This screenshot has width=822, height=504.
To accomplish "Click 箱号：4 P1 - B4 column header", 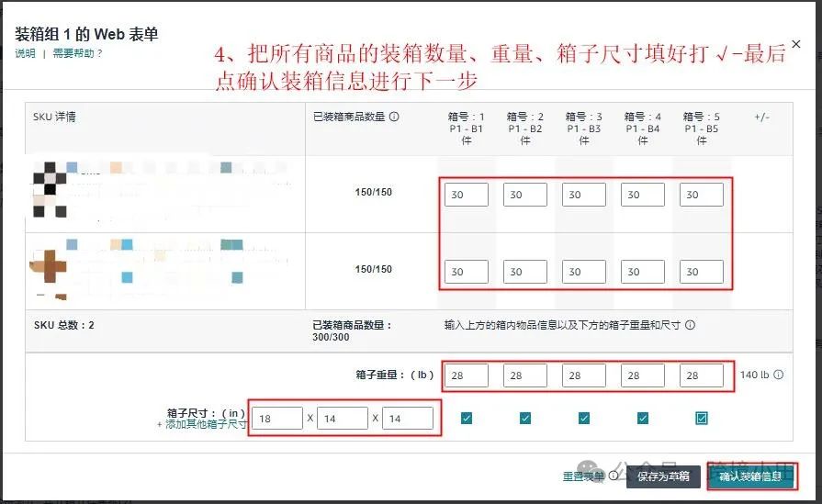I will (643, 129).
